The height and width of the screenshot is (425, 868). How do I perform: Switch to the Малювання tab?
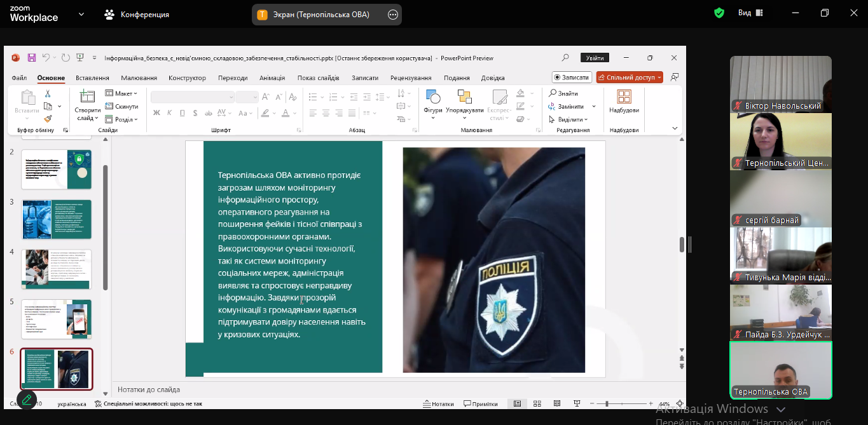point(139,78)
